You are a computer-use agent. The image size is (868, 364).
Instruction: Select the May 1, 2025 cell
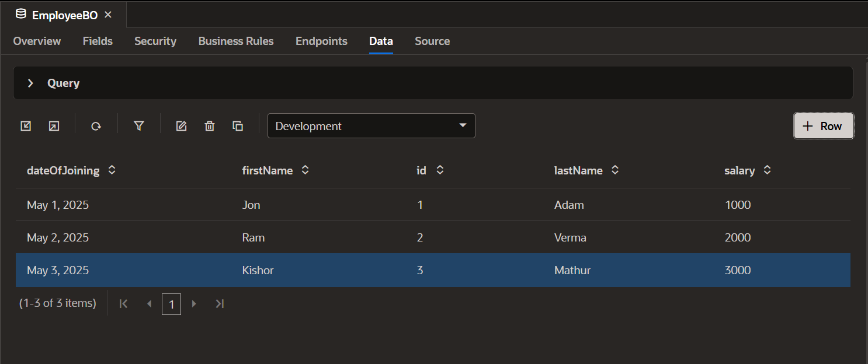point(58,205)
